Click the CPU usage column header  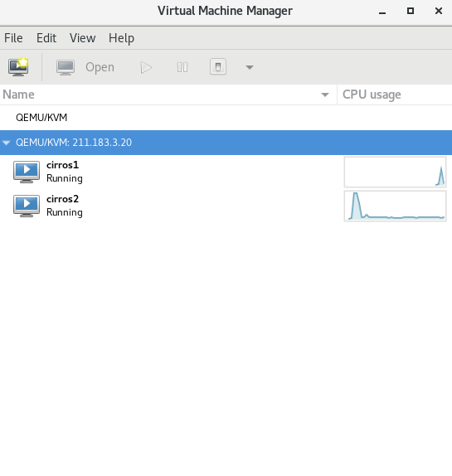(395, 95)
